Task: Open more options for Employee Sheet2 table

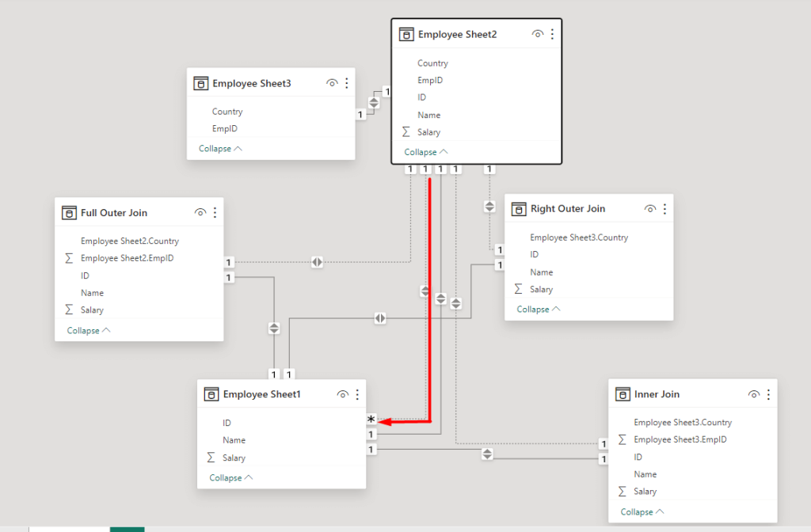Action: tap(552, 34)
